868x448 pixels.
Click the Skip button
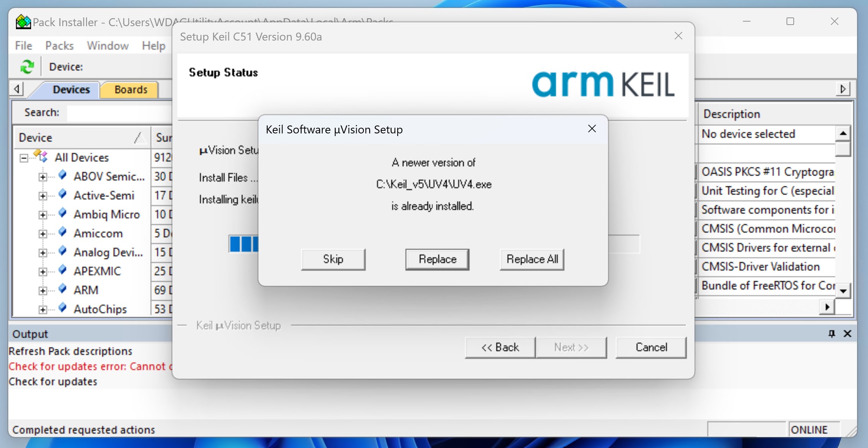tap(333, 259)
